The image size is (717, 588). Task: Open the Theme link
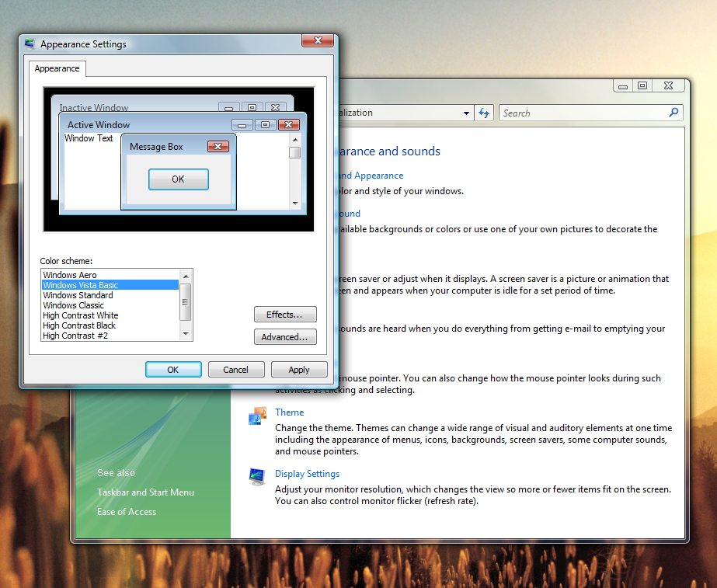click(x=290, y=412)
